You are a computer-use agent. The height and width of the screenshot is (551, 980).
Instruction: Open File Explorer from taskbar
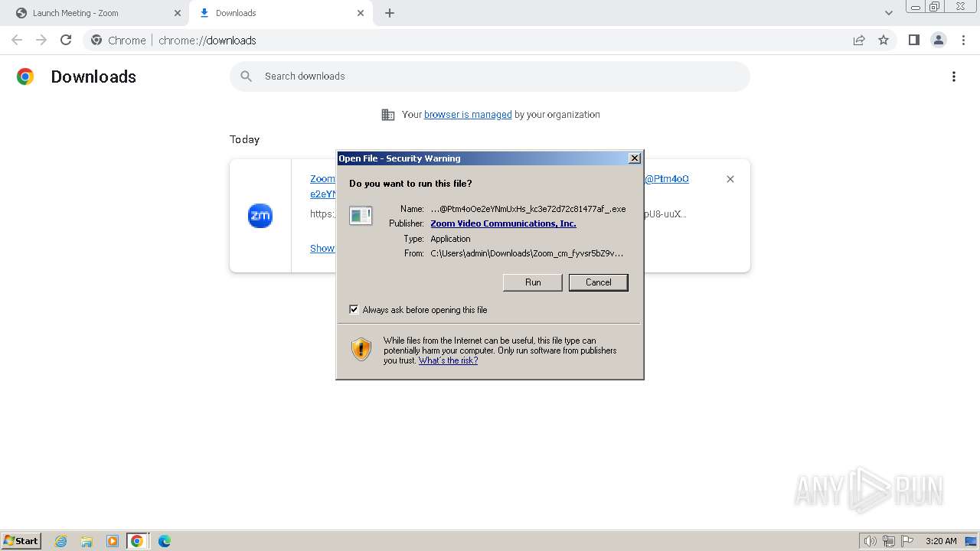tap(87, 541)
